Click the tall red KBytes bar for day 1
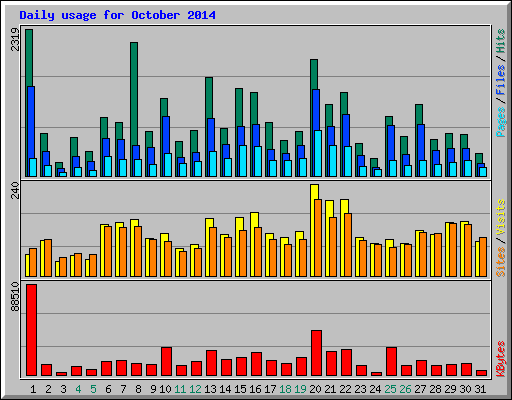 pyautogui.click(x=32, y=330)
